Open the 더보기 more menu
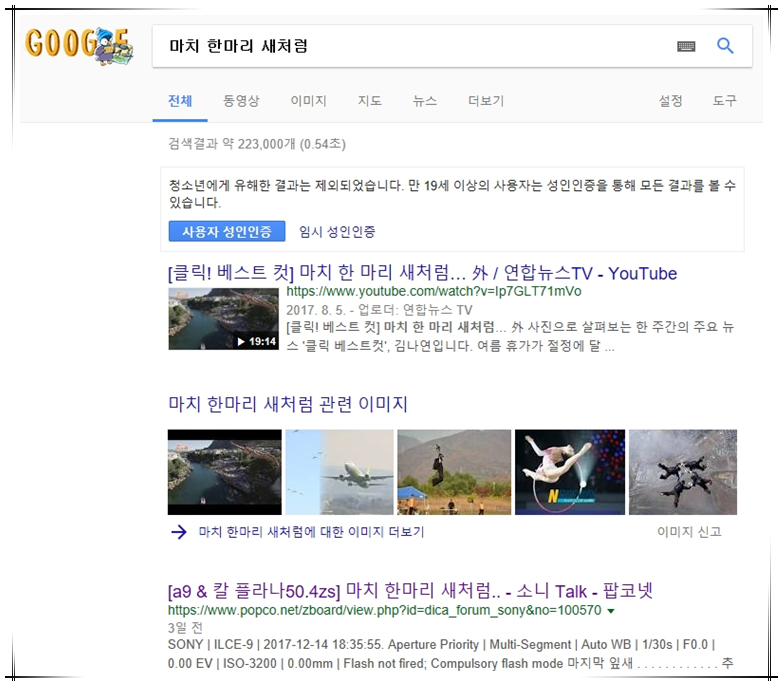783x686 pixels. [x=486, y=101]
